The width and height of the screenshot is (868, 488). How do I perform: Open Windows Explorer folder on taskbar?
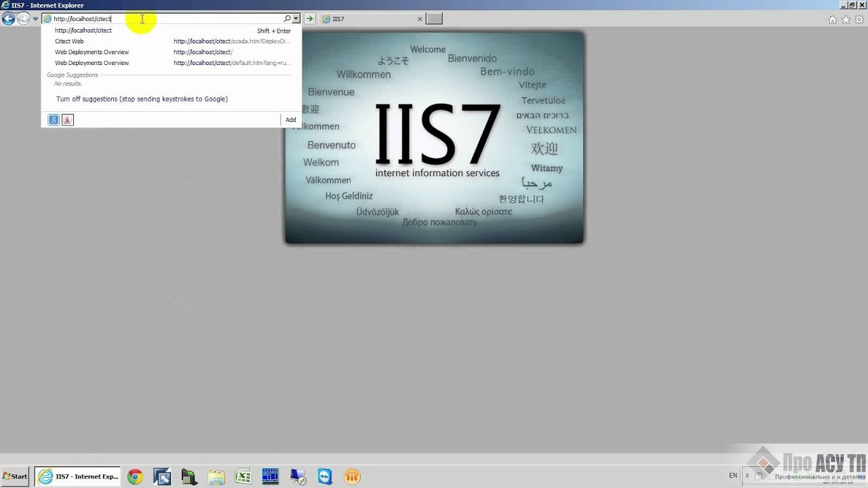[216, 476]
